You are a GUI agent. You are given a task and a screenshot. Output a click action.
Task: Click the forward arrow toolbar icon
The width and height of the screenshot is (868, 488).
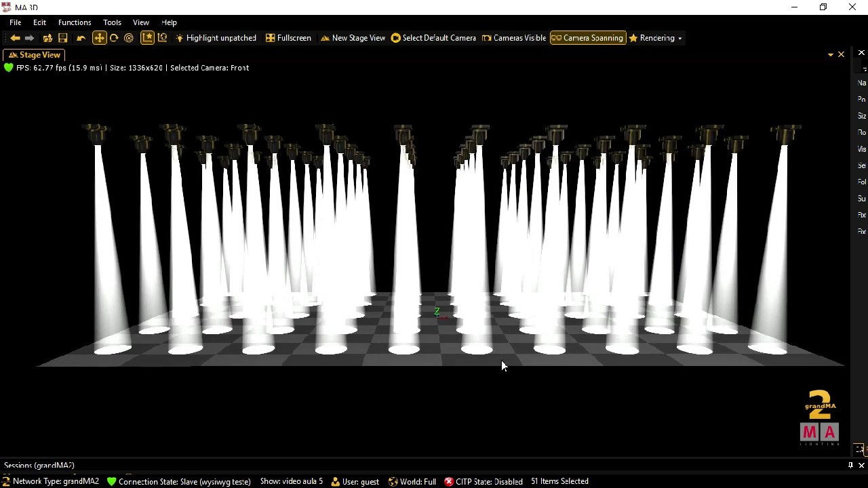(29, 38)
